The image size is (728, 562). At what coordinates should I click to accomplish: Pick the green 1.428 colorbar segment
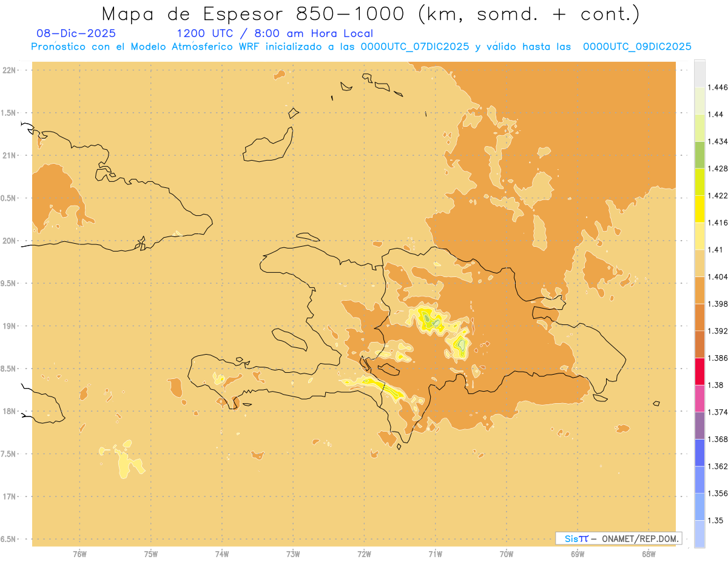coord(699,155)
